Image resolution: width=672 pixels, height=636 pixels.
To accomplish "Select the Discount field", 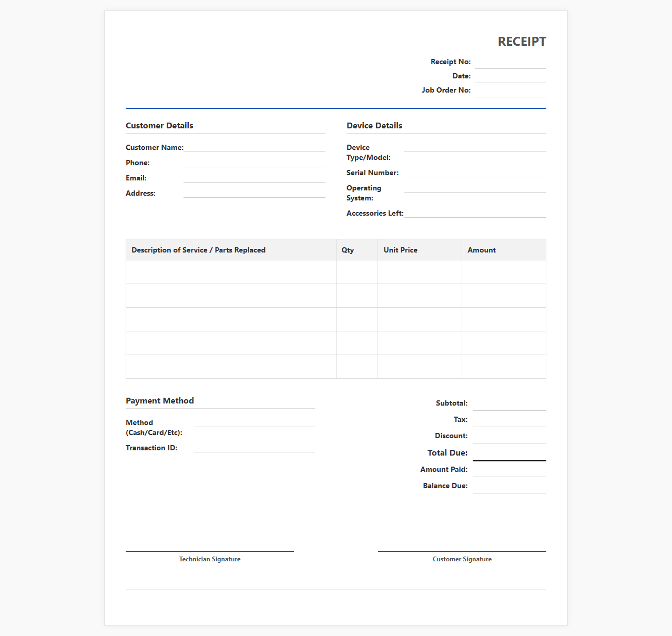I will pos(510,436).
